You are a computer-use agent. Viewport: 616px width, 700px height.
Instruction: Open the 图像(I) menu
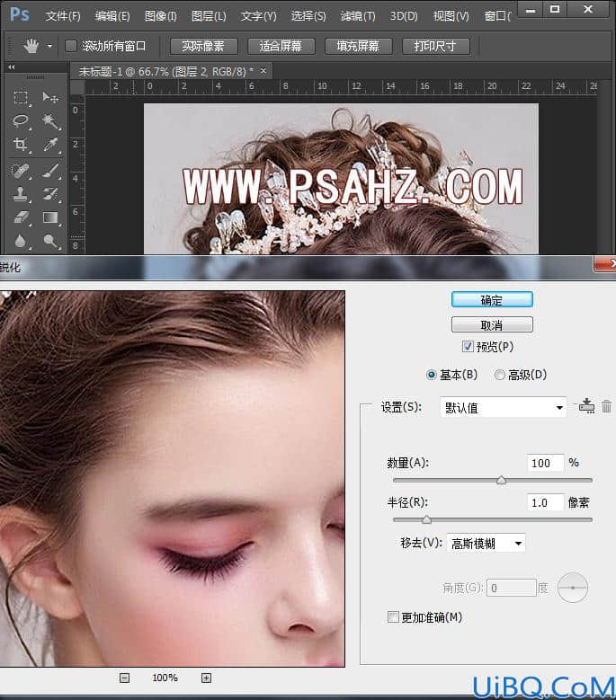pyautogui.click(x=160, y=16)
